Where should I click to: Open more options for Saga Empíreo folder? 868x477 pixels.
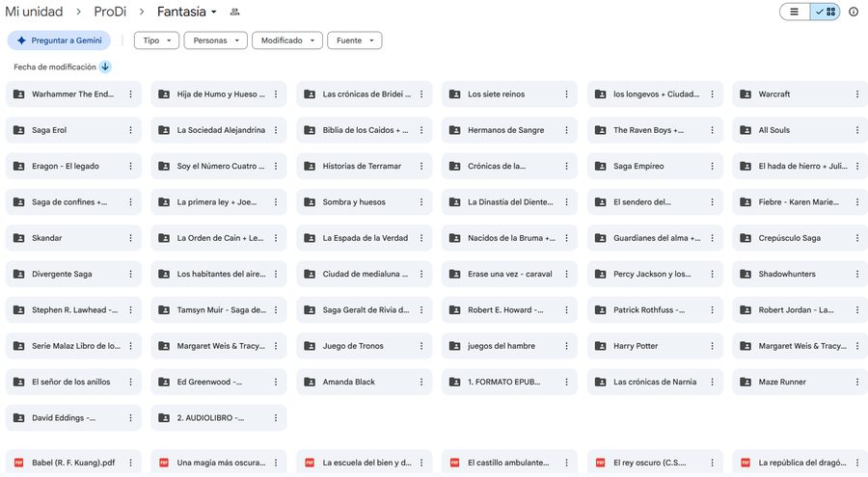pos(712,166)
